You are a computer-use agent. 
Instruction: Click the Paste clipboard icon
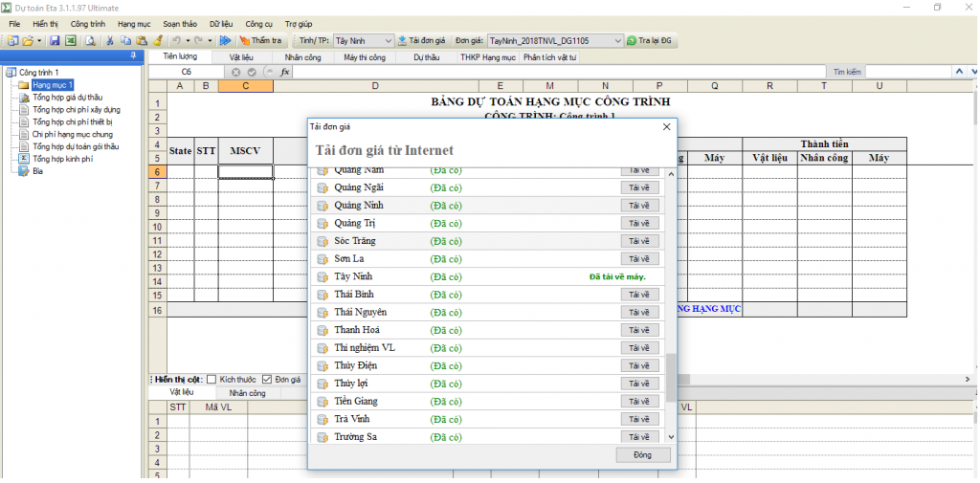[142, 41]
